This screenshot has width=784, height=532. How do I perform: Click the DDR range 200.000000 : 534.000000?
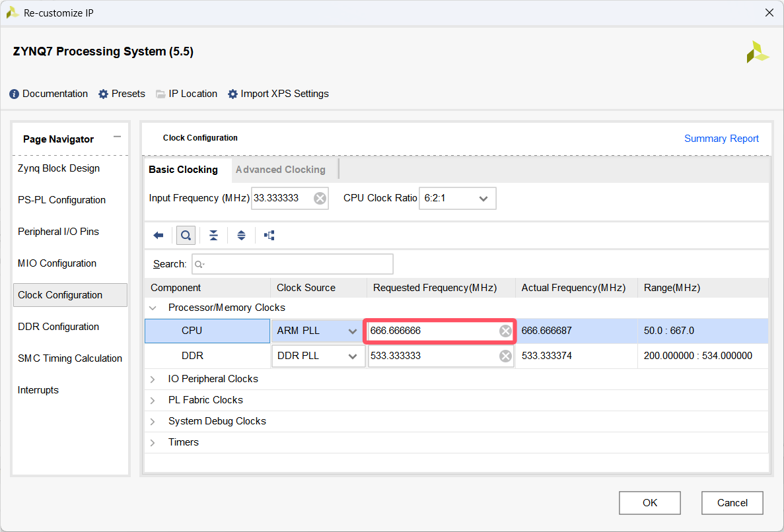point(697,356)
